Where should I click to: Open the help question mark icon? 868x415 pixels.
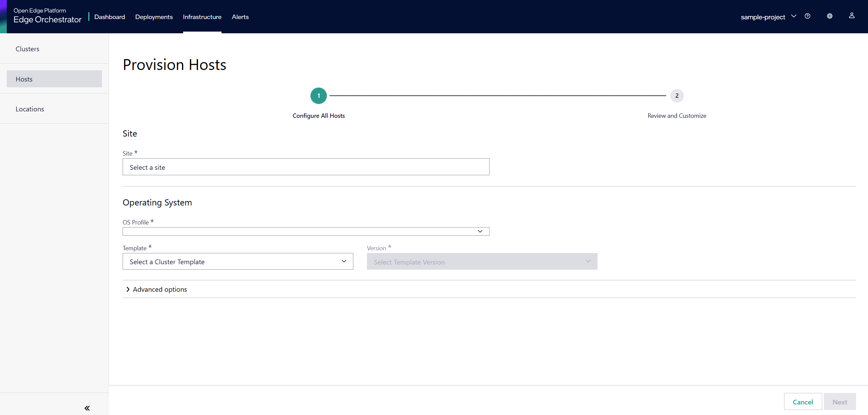(x=808, y=16)
